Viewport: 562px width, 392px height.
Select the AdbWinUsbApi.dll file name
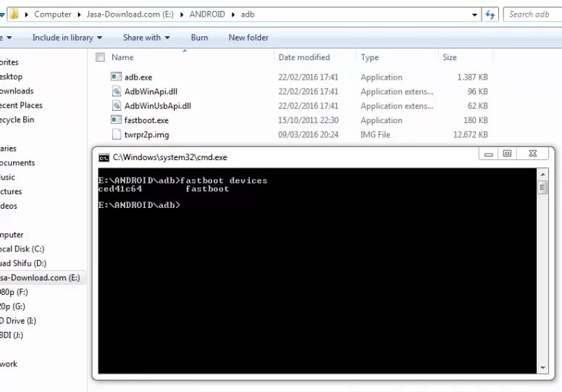pyautogui.click(x=158, y=106)
